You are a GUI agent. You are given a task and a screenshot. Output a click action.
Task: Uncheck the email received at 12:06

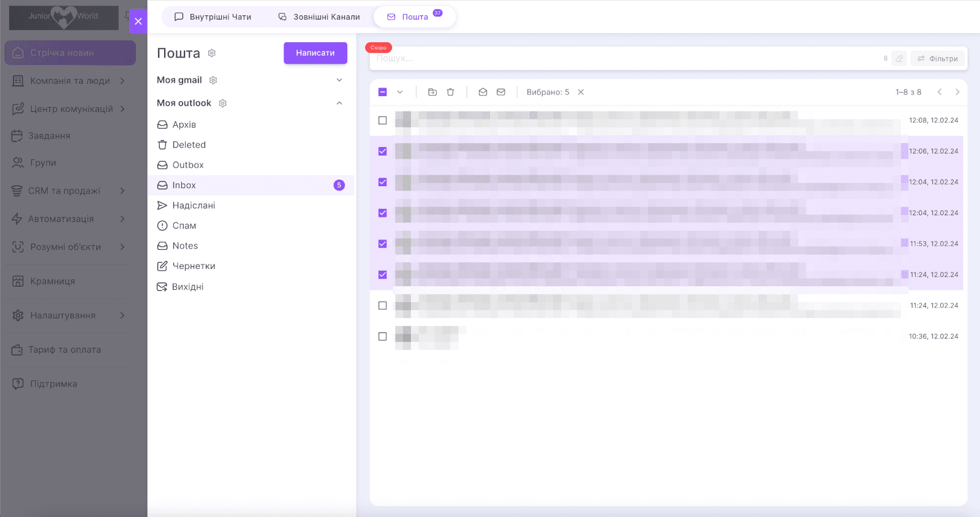click(x=383, y=151)
